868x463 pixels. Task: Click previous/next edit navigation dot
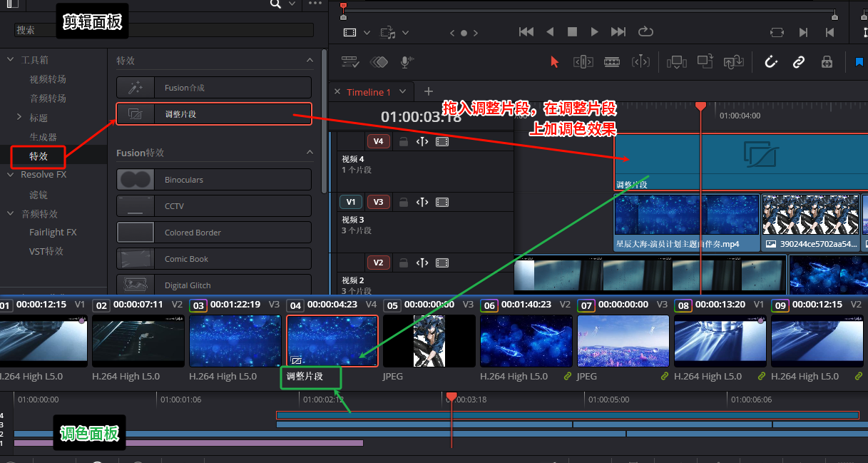pos(464,33)
